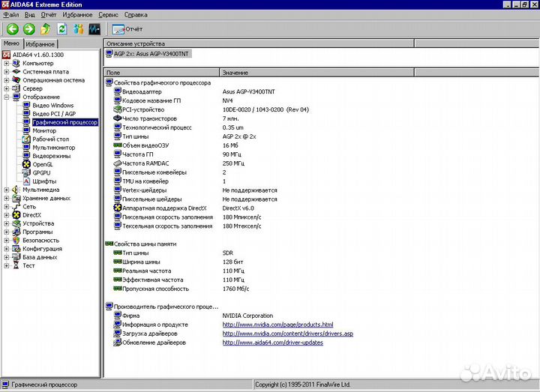Click the OpenGL icon in the tree

pyautogui.click(x=26, y=164)
